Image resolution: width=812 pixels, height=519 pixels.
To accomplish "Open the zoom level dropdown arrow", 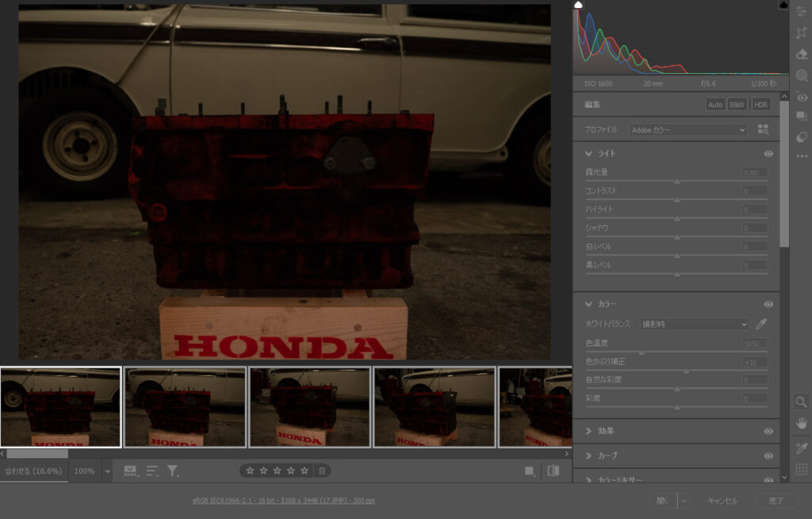I will (x=107, y=471).
